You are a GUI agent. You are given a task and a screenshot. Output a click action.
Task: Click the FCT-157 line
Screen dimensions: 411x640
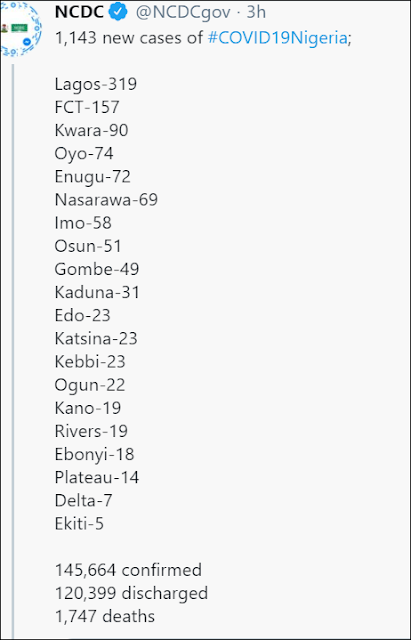87,107
